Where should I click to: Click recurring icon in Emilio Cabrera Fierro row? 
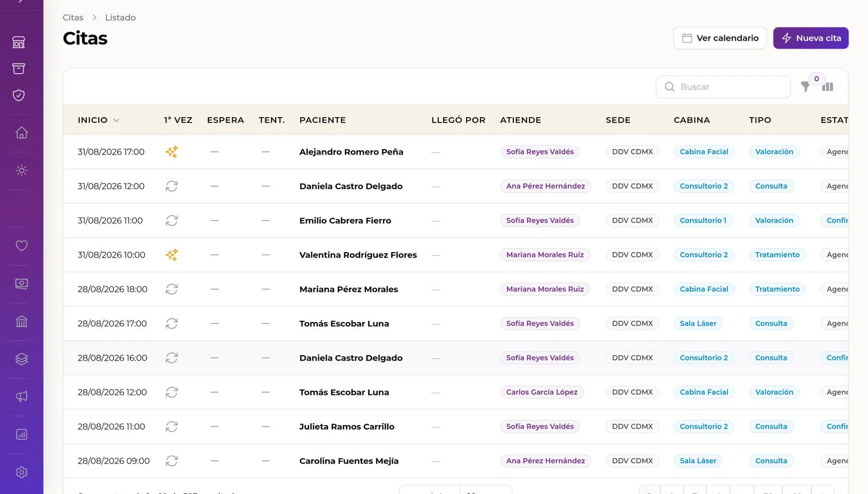tap(171, 221)
